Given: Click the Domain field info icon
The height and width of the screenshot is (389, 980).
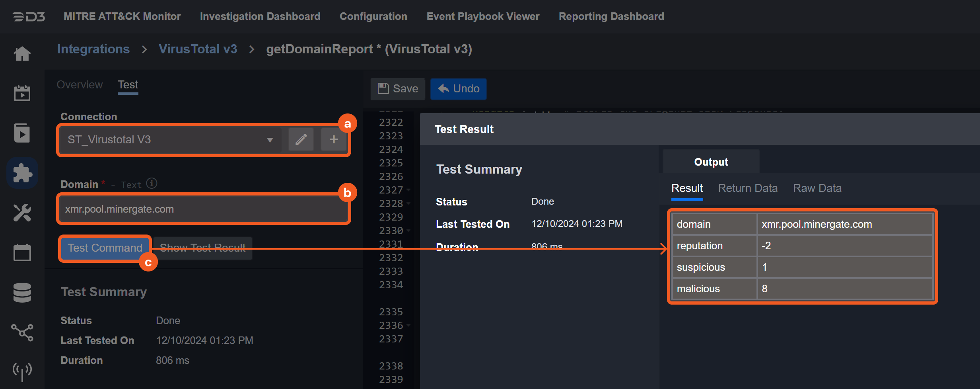Looking at the screenshot, I should [152, 184].
